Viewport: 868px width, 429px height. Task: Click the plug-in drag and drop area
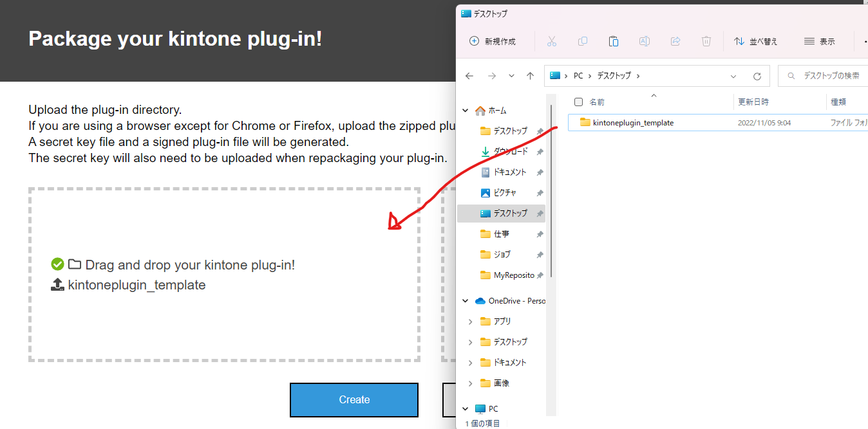(224, 275)
